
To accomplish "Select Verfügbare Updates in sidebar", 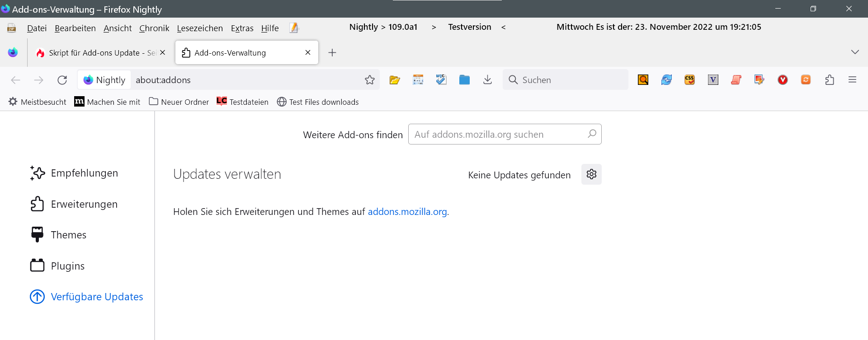I will 96,297.
